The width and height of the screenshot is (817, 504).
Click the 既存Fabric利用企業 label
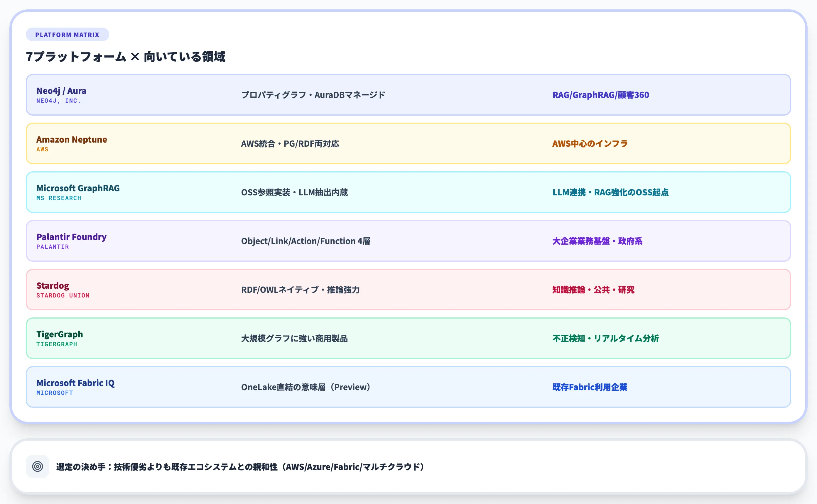[590, 387]
